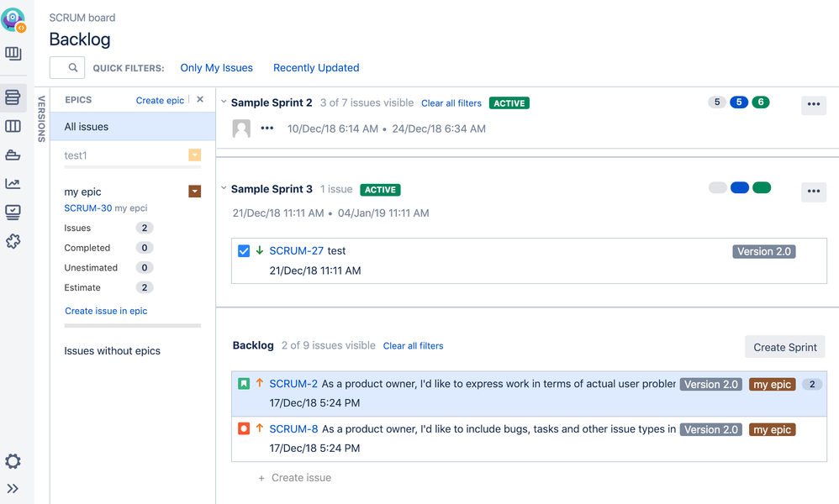
Task: Click the green 6 estimate badge
Action: click(760, 102)
